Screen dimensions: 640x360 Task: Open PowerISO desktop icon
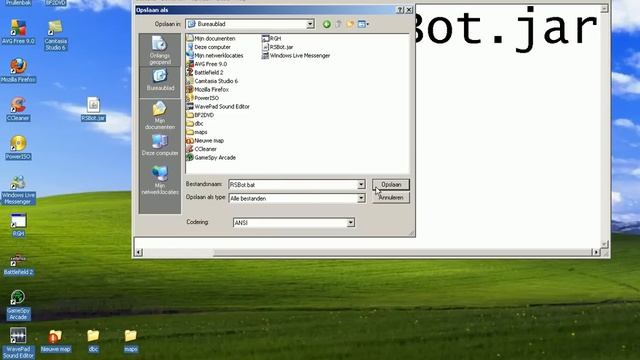pyautogui.click(x=18, y=147)
